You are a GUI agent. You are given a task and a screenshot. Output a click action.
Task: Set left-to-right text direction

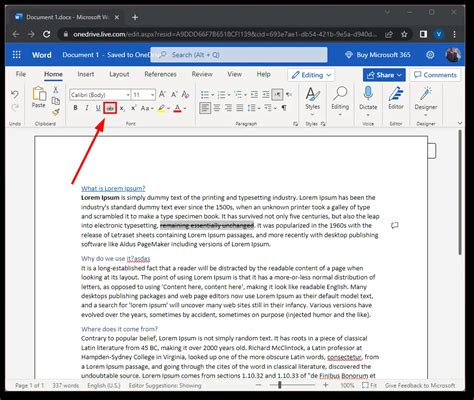[x=277, y=95]
